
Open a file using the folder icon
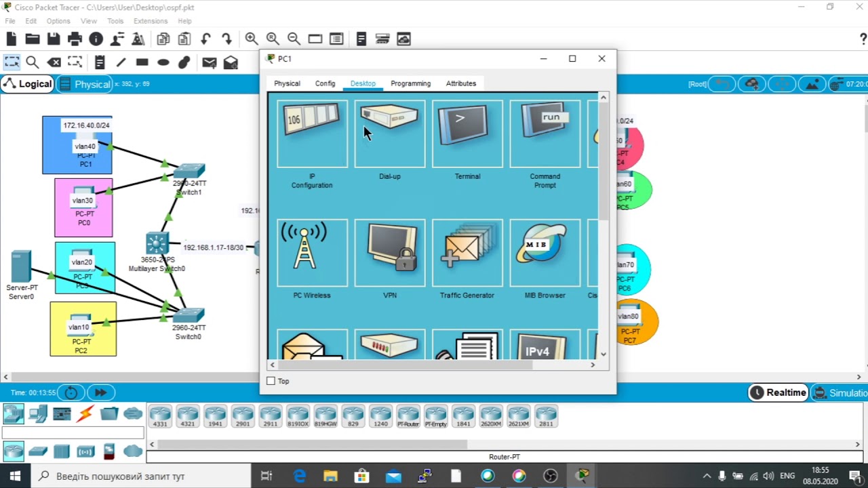(x=33, y=39)
